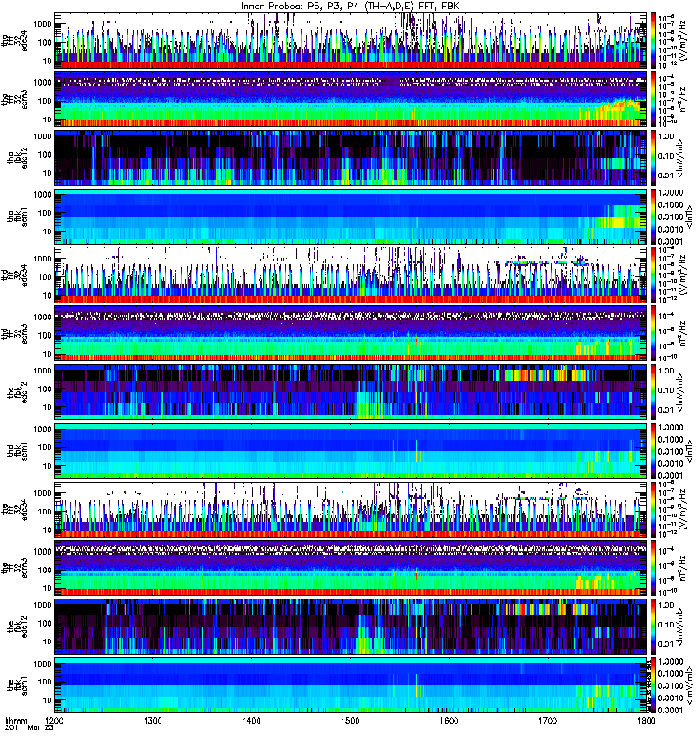The height and width of the screenshot is (747, 700).
Task: Click the 'tha fff 32 edc34' y-axis title
Action: tap(15, 41)
